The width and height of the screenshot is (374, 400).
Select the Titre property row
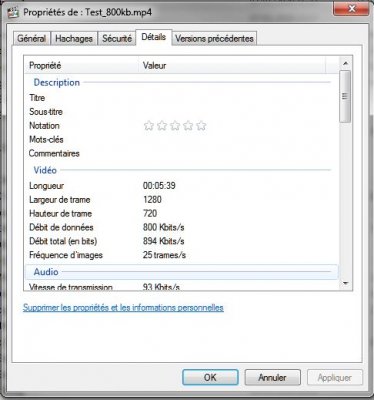(182, 98)
